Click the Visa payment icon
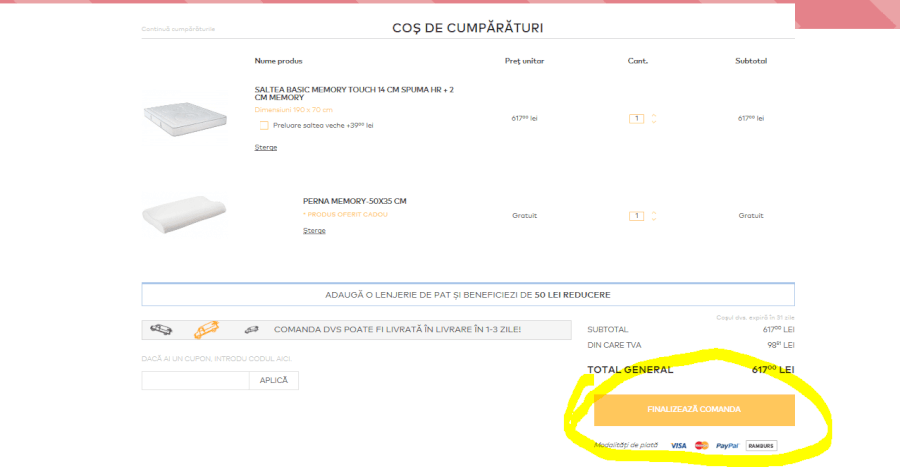 click(678, 445)
